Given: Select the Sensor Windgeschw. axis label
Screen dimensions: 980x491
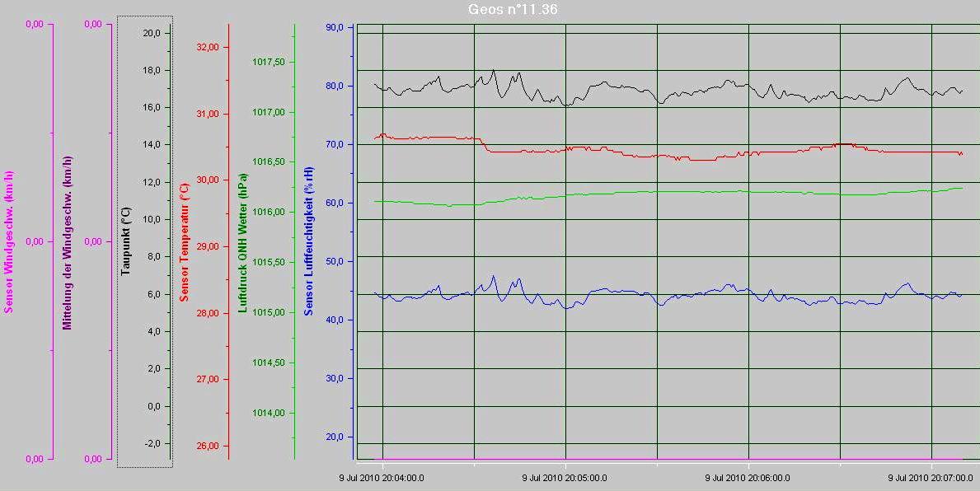Looking at the screenshot, I should coord(9,242).
